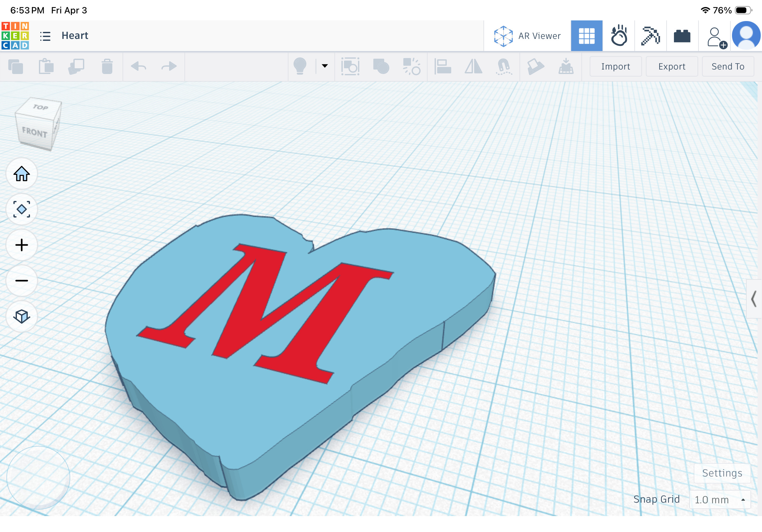Open the Snap Grid size dropdown
This screenshot has height=532, width=762.
click(720, 499)
